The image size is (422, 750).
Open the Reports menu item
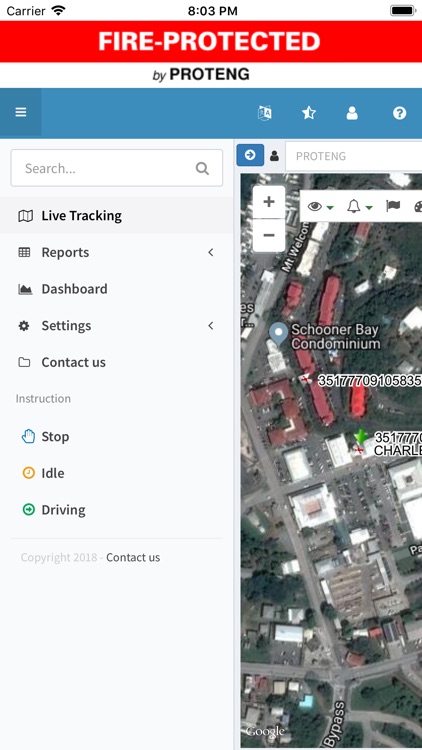117,252
